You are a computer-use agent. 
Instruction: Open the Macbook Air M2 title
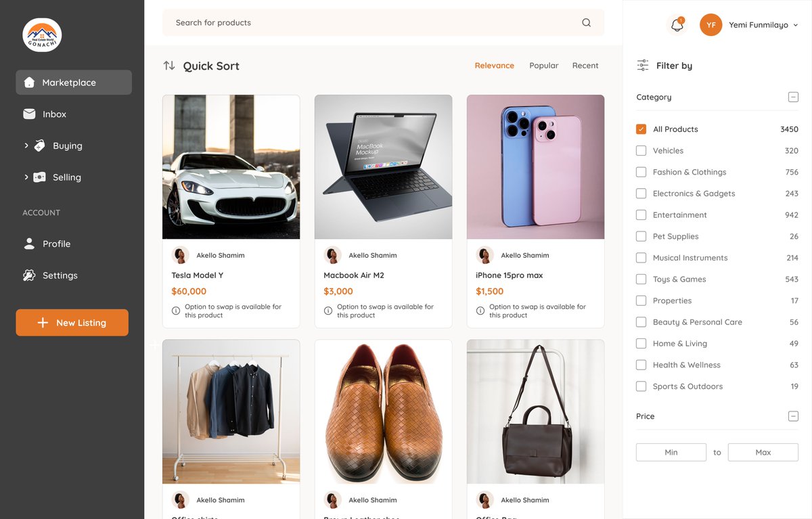pyautogui.click(x=354, y=275)
